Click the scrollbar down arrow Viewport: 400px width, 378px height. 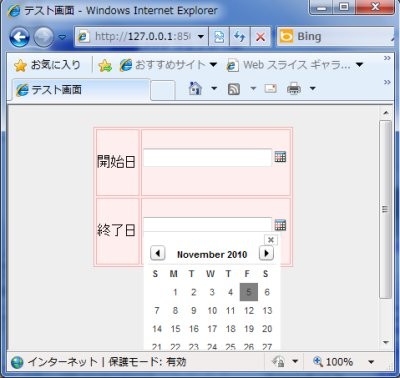coord(386,342)
